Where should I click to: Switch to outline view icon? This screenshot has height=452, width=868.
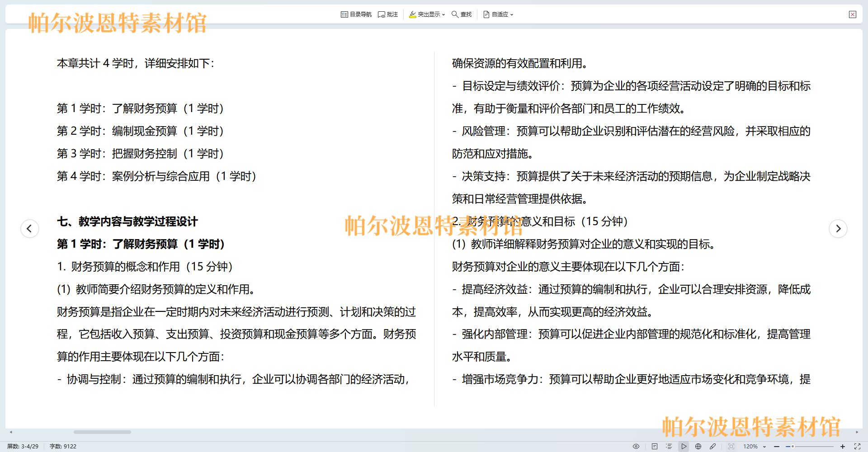pos(669,446)
